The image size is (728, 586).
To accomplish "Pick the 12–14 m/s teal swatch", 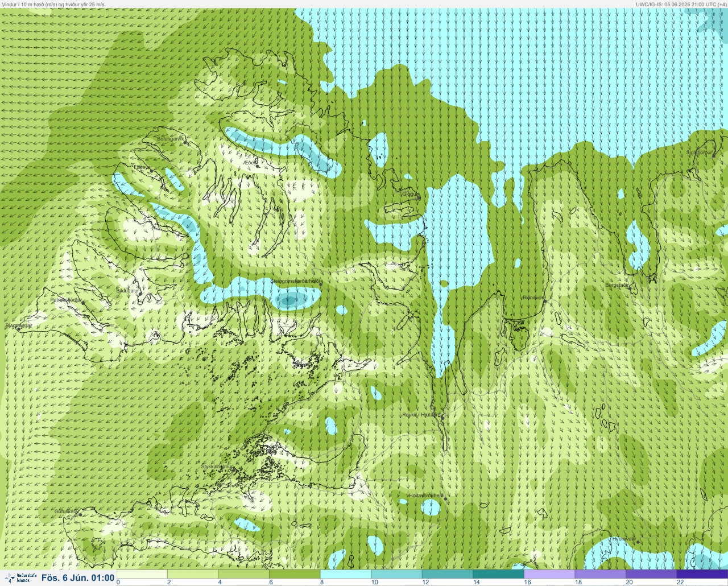I will point(448,574).
